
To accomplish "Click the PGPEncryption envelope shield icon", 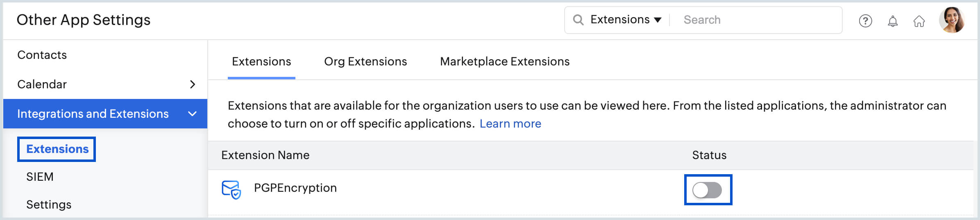I will 231,189.
